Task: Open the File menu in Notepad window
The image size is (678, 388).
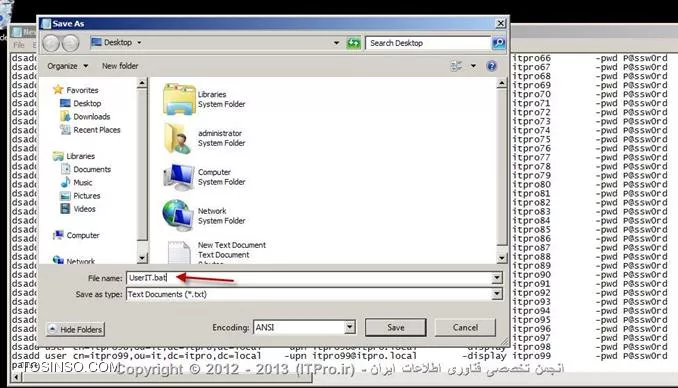Action: coord(19,45)
